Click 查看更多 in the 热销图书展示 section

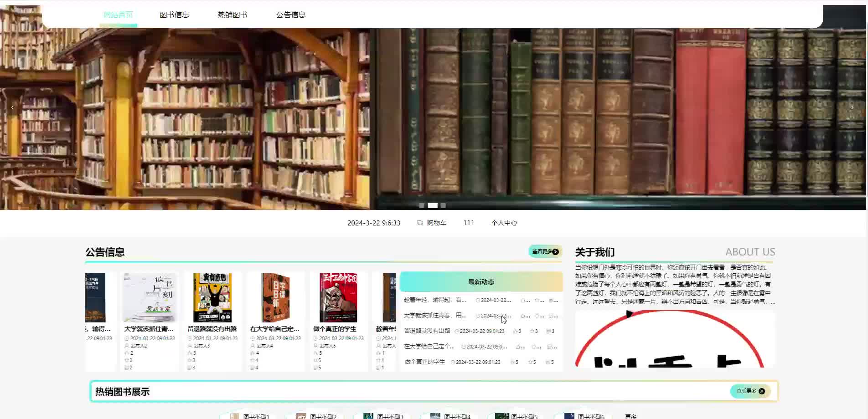pyautogui.click(x=750, y=391)
